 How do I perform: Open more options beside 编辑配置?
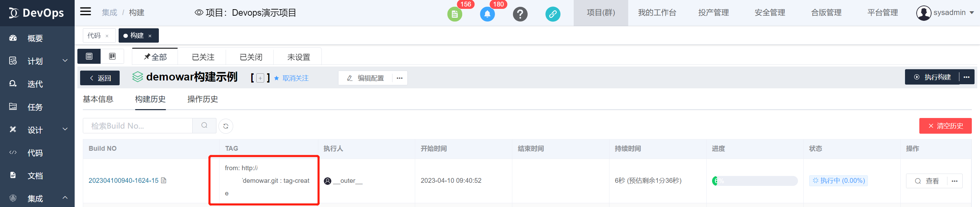click(x=399, y=78)
